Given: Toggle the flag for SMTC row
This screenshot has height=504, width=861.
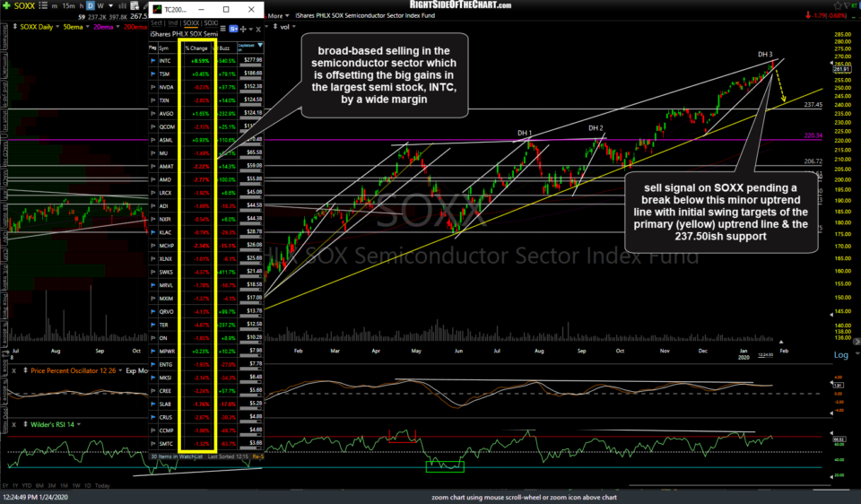Looking at the screenshot, I should click(153, 444).
